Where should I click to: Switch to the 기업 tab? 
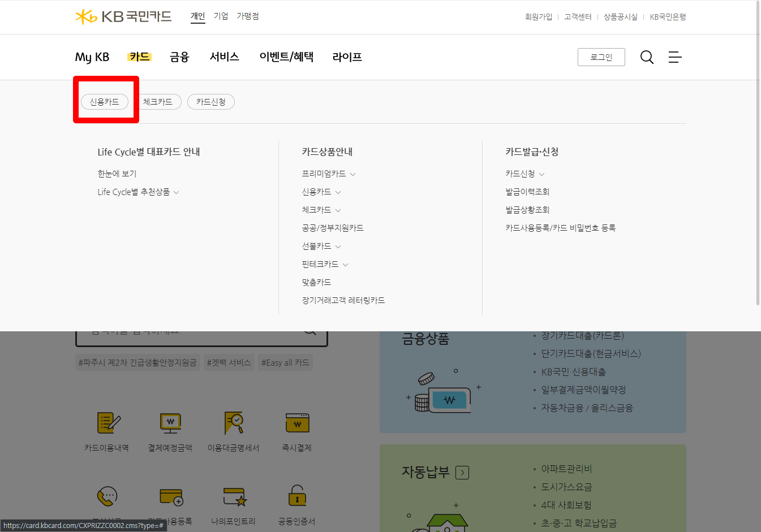(221, 16)
